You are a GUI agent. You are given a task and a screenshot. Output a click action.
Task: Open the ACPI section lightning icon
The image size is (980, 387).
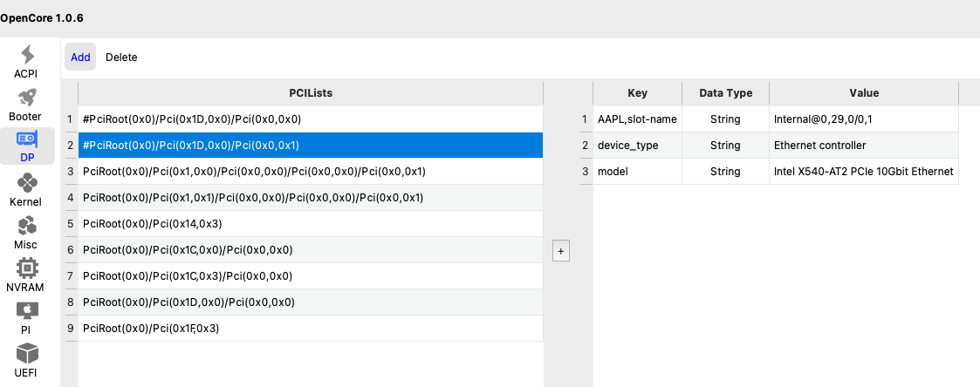(x=27, y=55)
